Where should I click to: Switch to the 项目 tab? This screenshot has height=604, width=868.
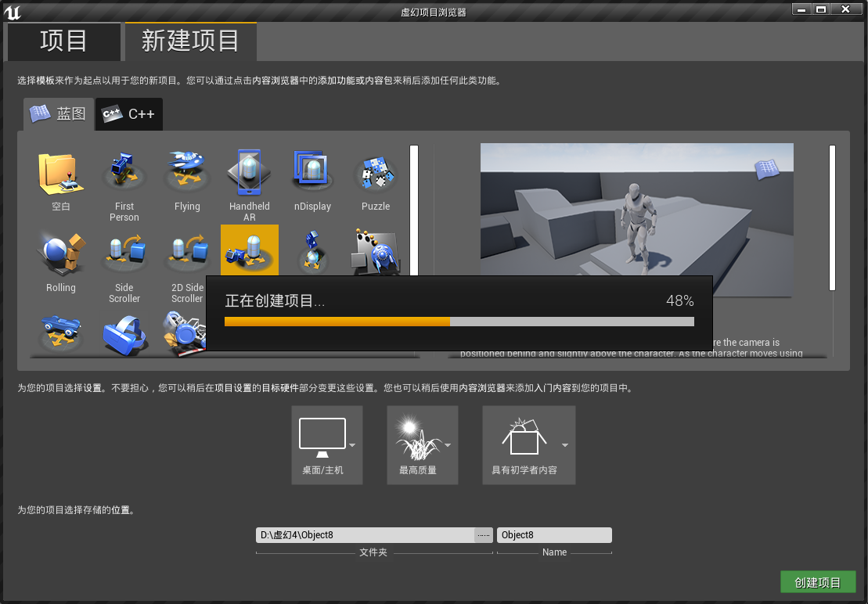click(63, 41)
